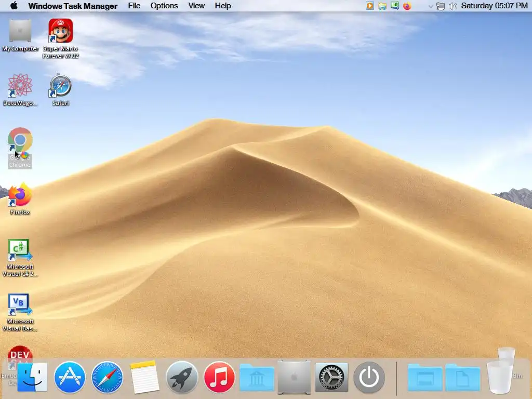
Task: Click the Firefox tray icon
Action: pyautogui.click(x=407, y=6)
